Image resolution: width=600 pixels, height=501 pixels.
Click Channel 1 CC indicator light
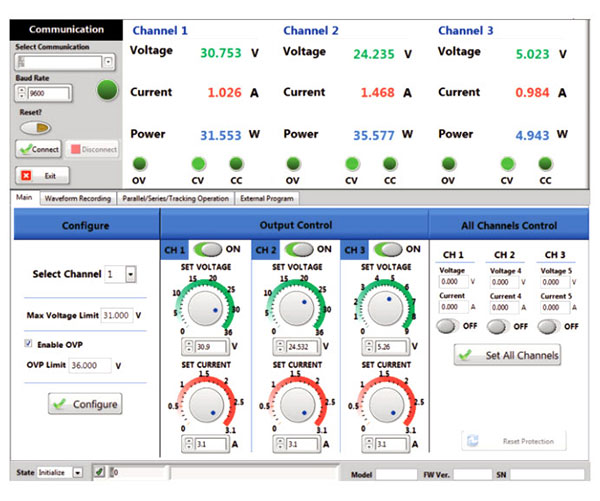coord(236,164)
